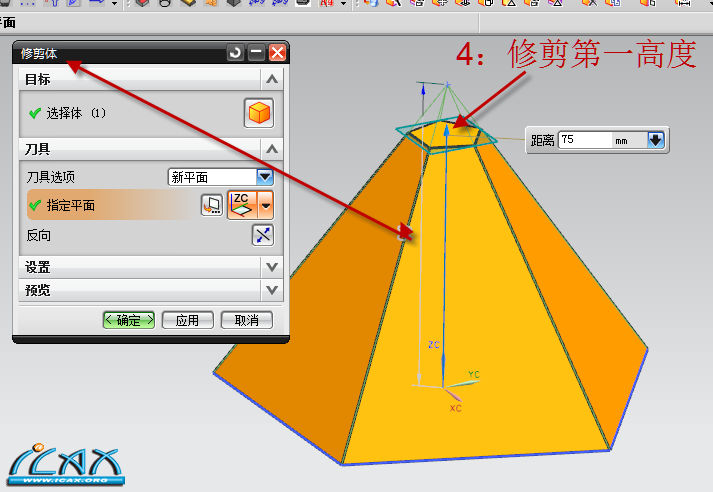Collapse the 刀具 section
The image size is (713, 492).
[x=272, y=149]
